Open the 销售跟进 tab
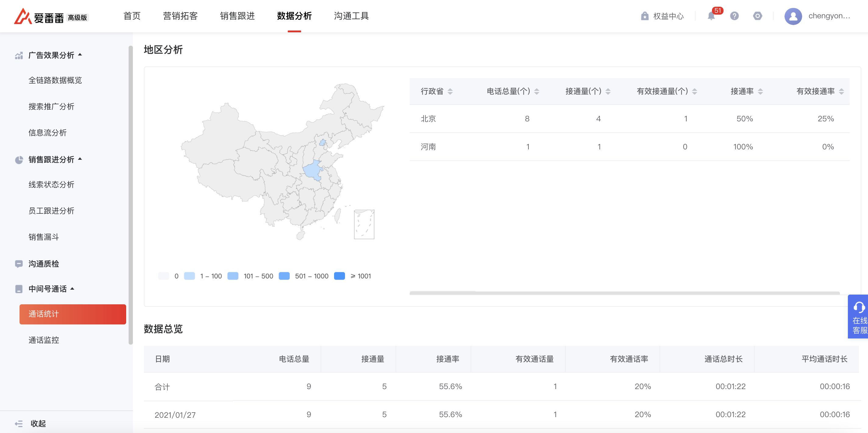The width and height of the screenshot is (868, 433). click(x=237, y=16)
